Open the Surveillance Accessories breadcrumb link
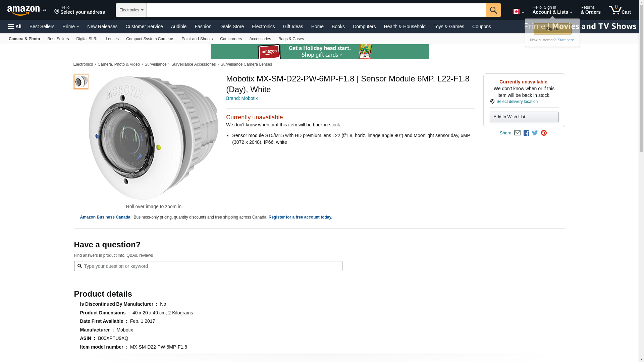 194,64
